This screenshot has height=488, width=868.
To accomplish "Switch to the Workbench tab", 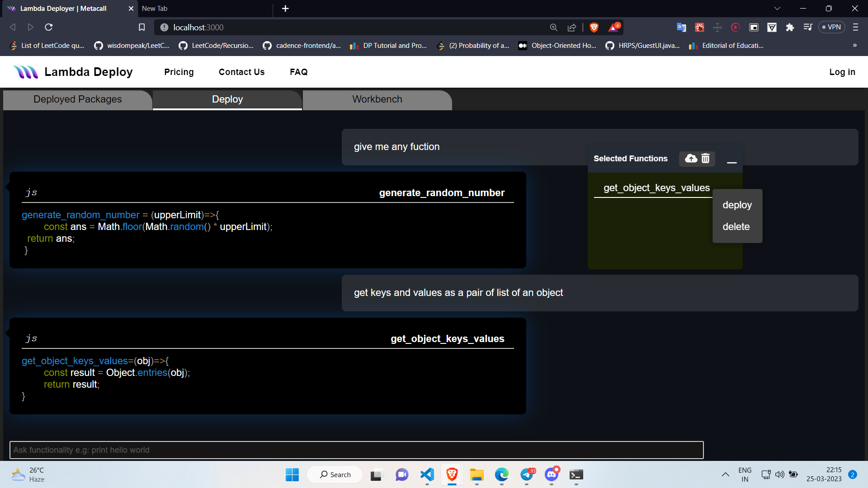I will [376, 99].
